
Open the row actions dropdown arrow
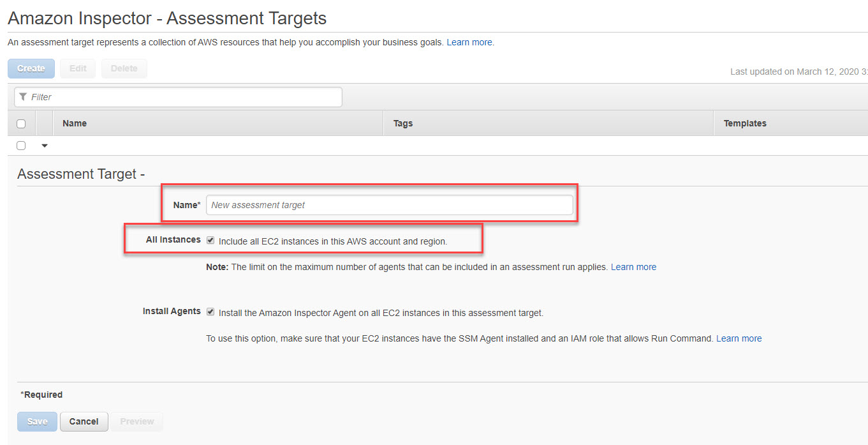tap(43, 146)
